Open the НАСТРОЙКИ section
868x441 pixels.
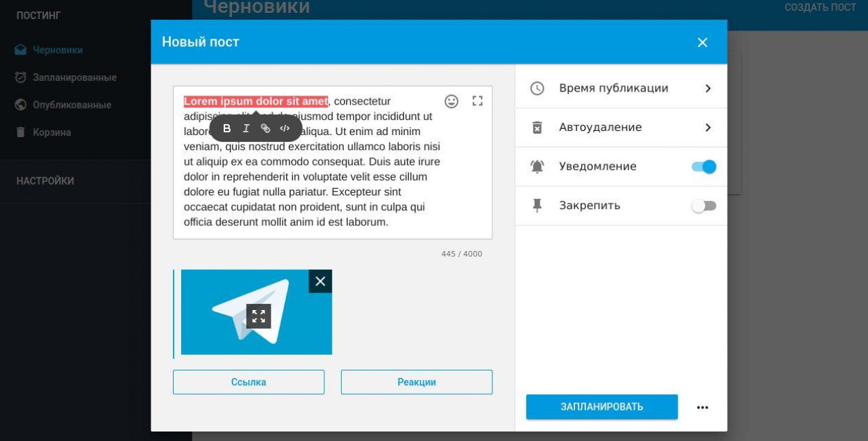pyautogui.click(x=45, y=181)
